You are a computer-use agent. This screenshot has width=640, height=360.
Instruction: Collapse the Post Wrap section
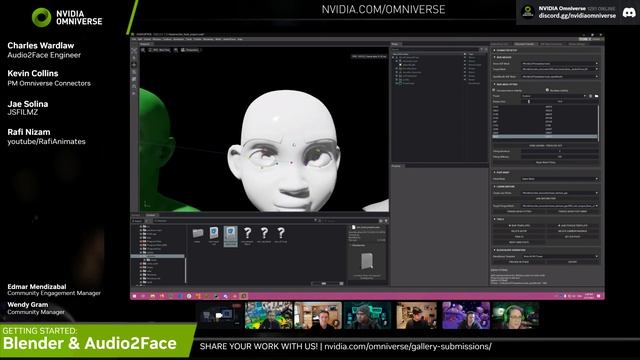[x=495, y=172]
